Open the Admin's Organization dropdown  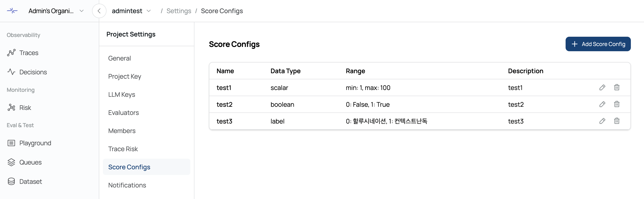click(56, 11)
